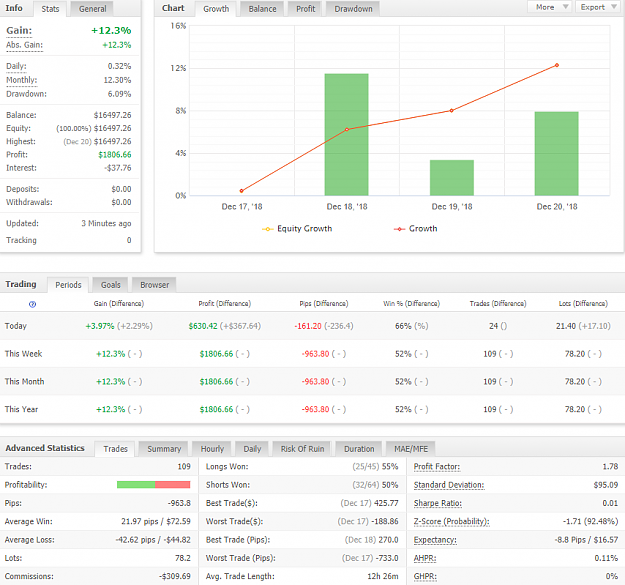The image size is (625, 585).
Task: Click the Dec 19 green chart bar
Action: [x=452, y=178]
